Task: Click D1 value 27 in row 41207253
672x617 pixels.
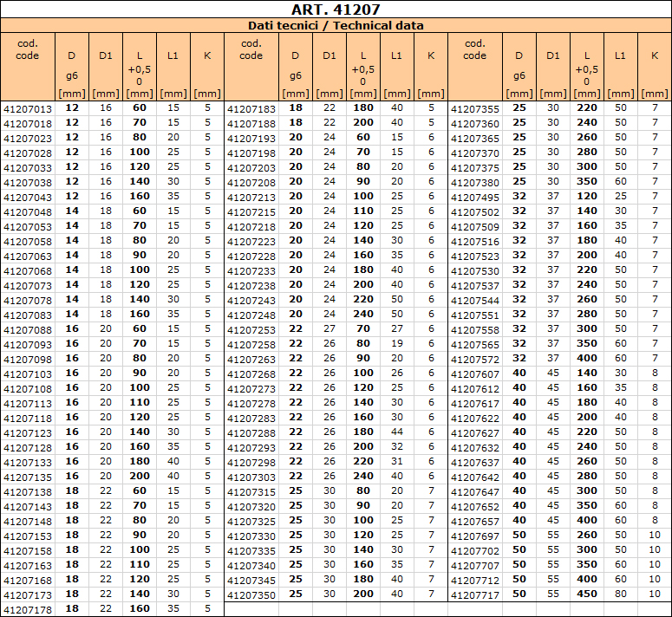Action: point(329,328)
